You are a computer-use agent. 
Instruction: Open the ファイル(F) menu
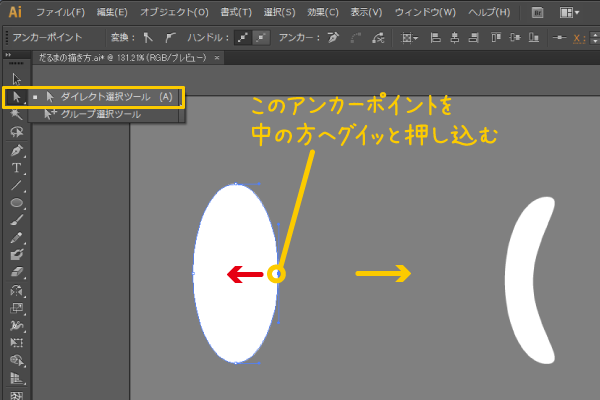click(x=61, y=13)
